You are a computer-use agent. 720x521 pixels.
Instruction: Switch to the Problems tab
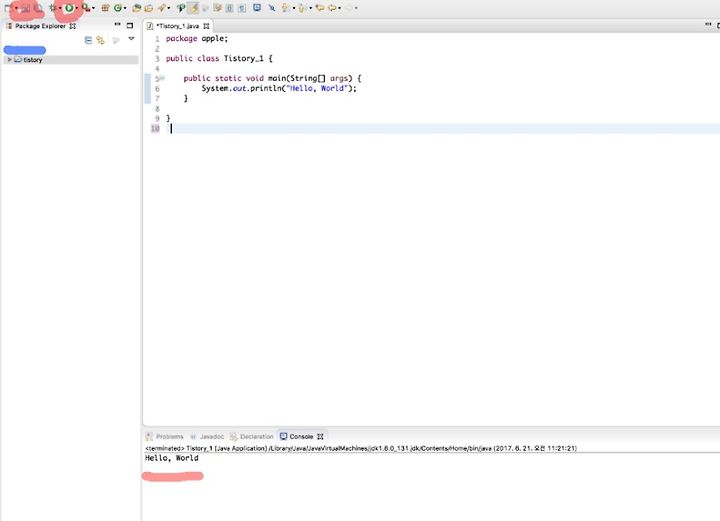(165, 437)
